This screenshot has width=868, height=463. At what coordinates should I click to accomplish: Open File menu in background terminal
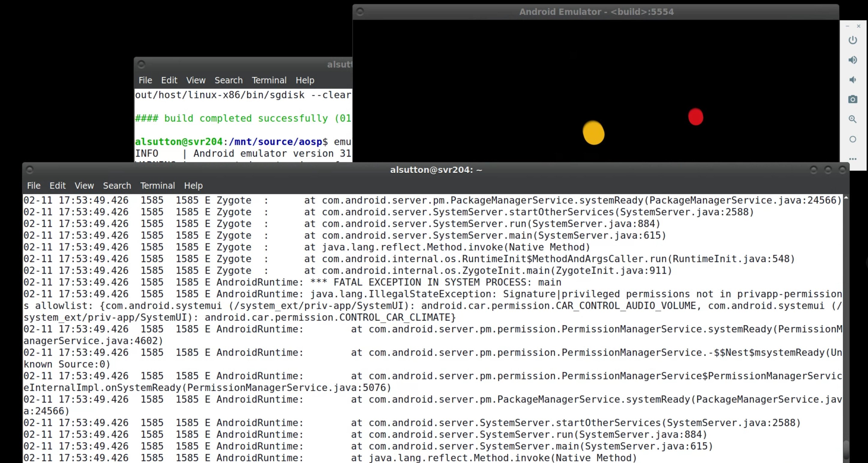pyautogui.click(x=145, y=80)
